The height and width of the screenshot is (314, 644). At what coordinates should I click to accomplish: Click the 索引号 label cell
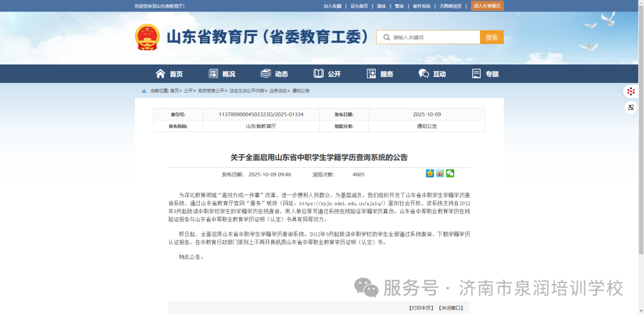point(178,114)
